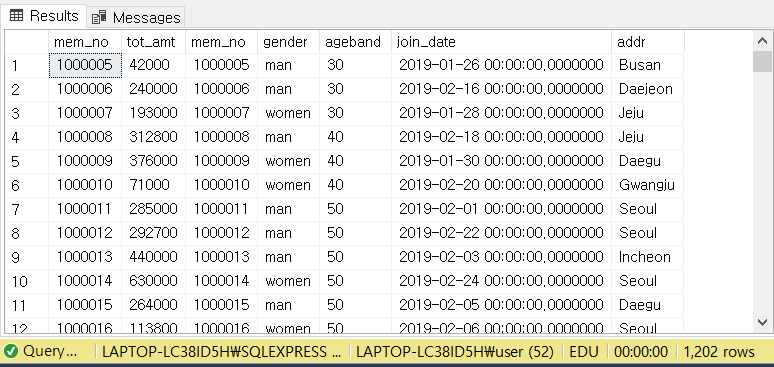Click the tot_amt cell 264000
Viewport: 774px width, 367px height.
point(154,305)
